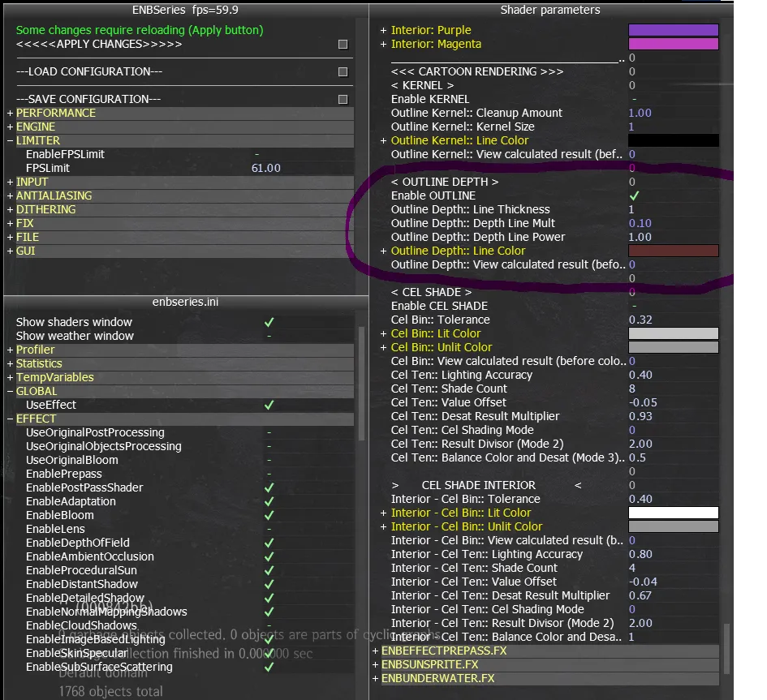Tick the APPLY CHANGES checkbox
The image size is (767, 700).
point(343,45)
